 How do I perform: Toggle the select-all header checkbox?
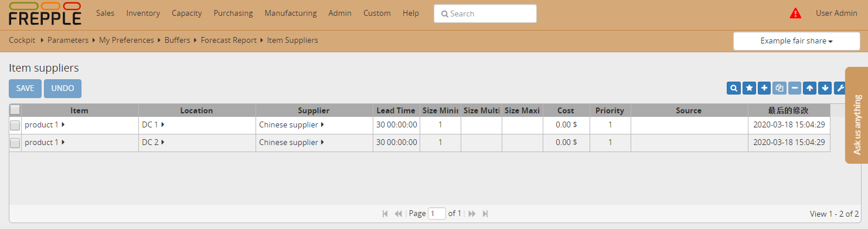tap(15, 110)
